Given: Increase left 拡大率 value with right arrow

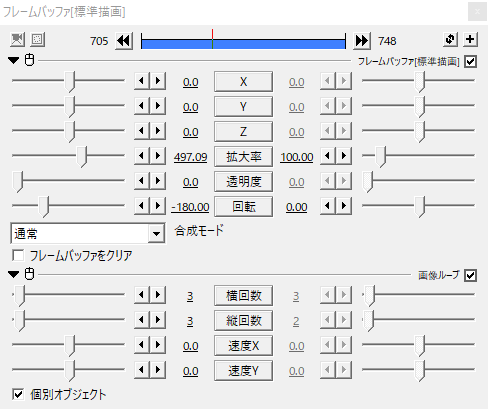Looking at the screenshot, I should click(x=158, y=156).
